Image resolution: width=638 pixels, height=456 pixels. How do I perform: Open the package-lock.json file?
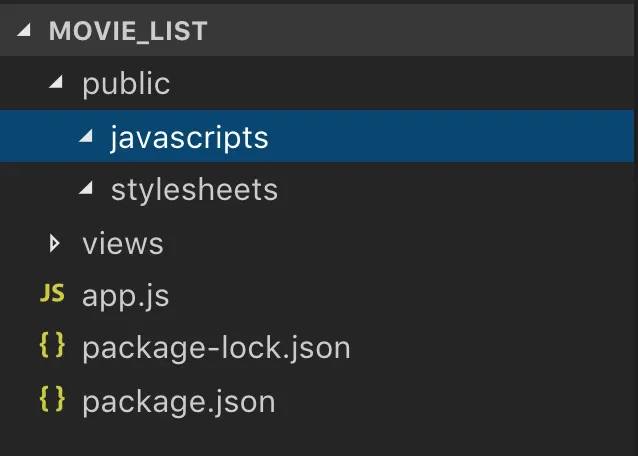coord(216,348)
